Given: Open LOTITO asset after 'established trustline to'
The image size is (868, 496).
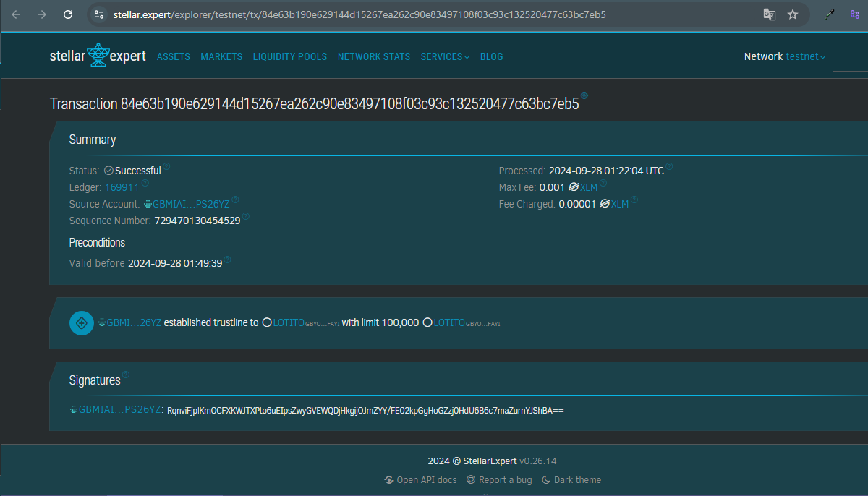Looking at the screenshot, I should 301,322.
